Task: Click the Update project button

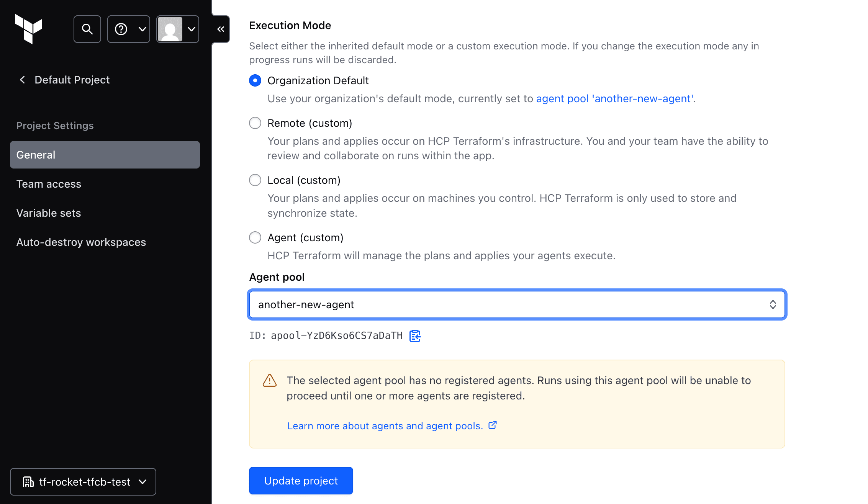Action: tap(300, 480)
